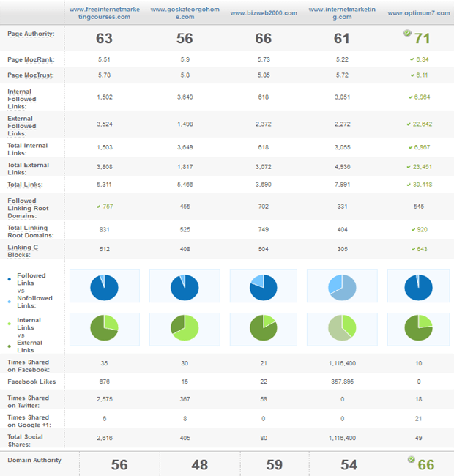Screen dimensions: 454x476
Task: Open the www.internetmarketing.com link
Action: (x=342, y=13)
